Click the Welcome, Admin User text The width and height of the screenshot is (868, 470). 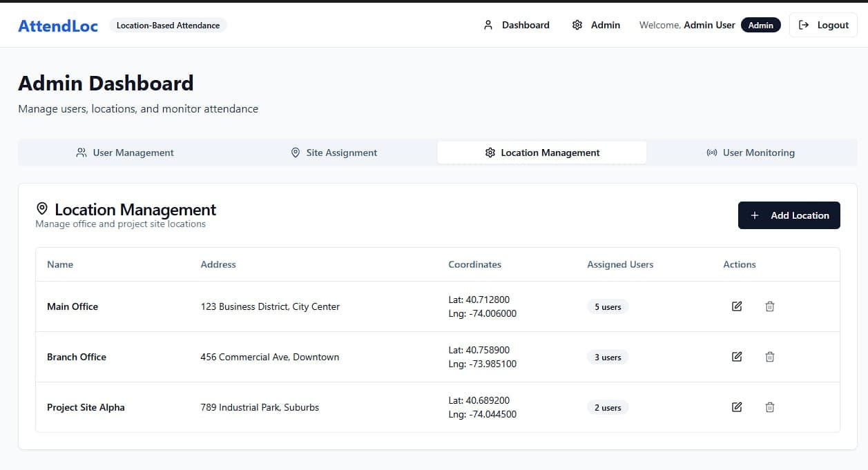coord(687,25)
